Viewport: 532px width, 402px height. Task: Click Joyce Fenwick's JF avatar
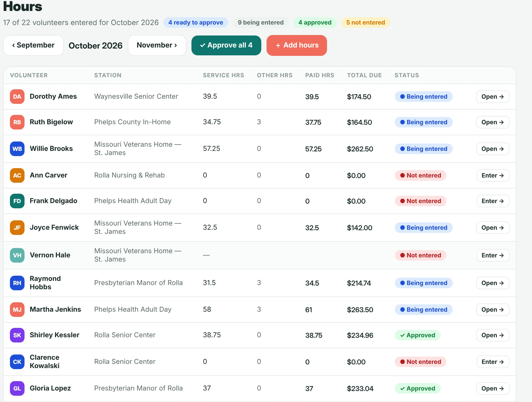click(17, 228)
